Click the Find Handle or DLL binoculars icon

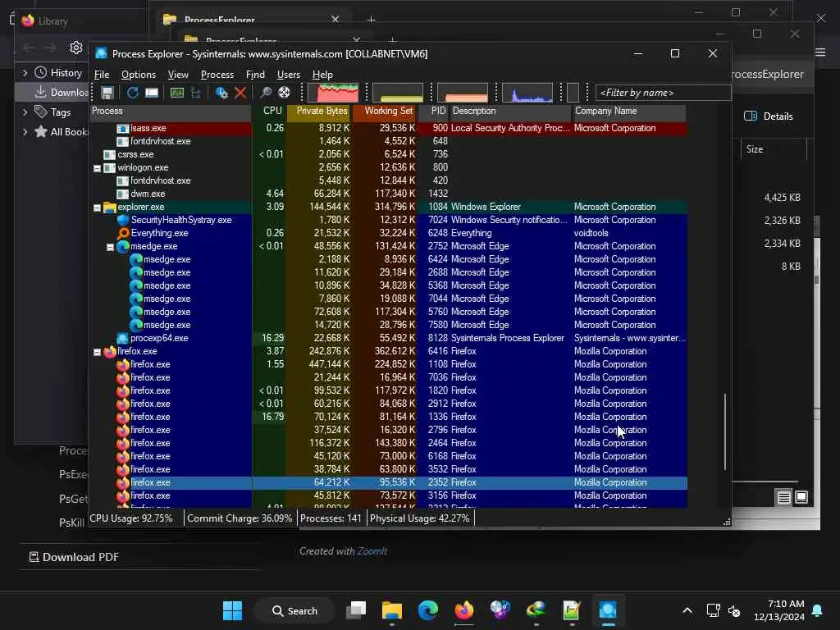coord(265,93)
